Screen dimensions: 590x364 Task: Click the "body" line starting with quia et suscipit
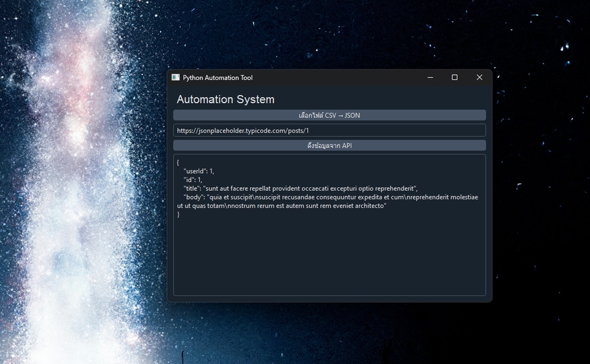coord(331,197)
